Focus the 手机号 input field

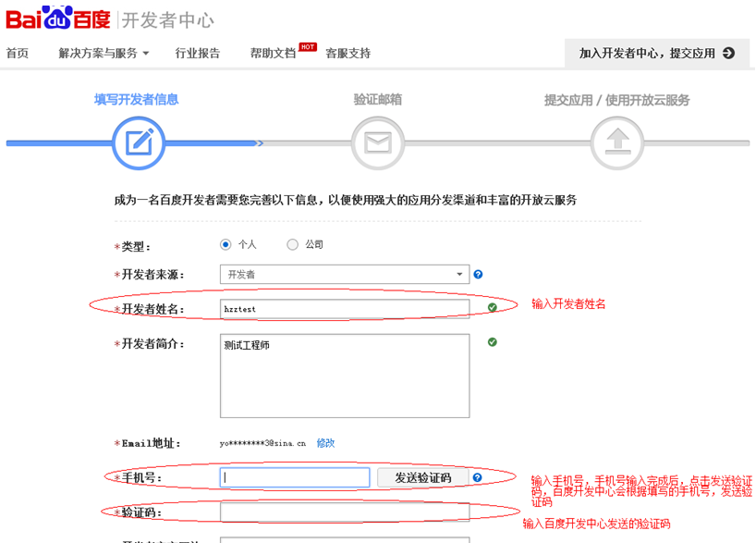pos(295,478)
